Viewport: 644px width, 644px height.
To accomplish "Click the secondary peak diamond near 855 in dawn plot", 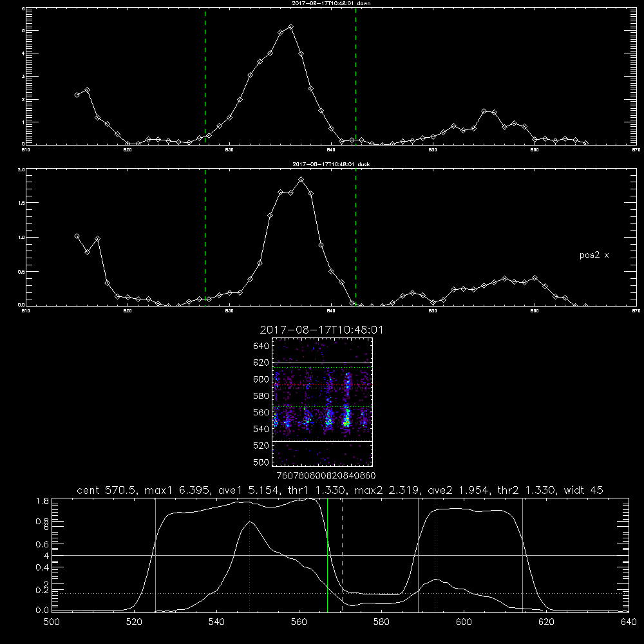I will 484,111.
